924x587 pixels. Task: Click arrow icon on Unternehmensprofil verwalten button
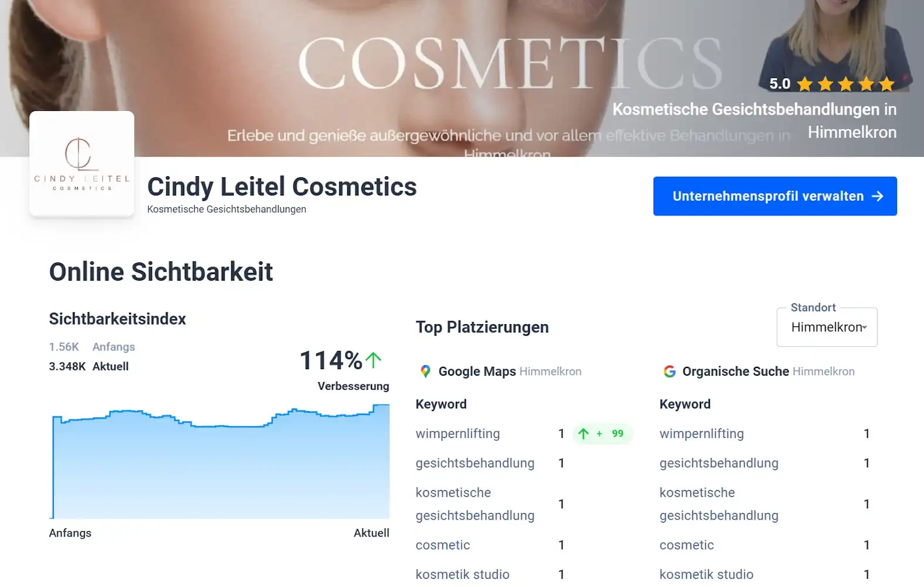(878, 196)
